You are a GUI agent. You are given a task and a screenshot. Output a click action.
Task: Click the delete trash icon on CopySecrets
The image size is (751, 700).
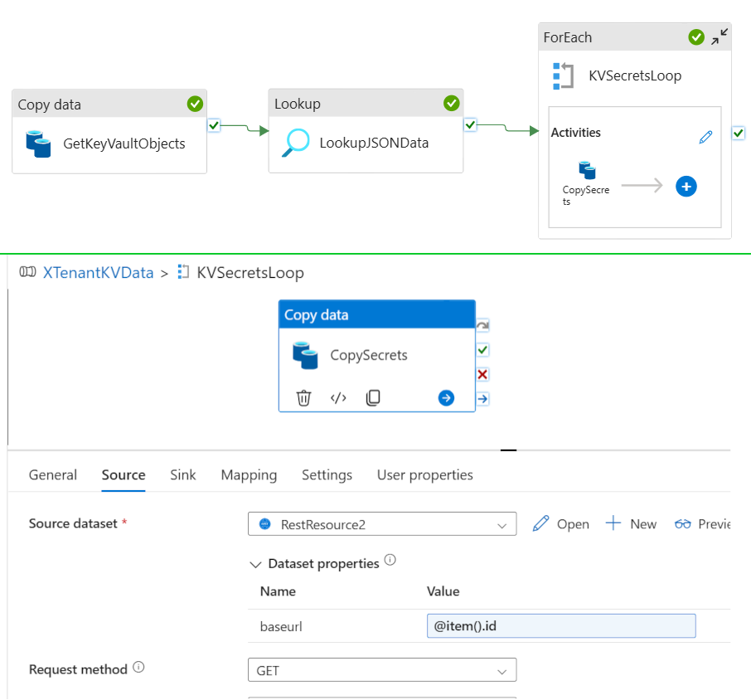point(304,398)
